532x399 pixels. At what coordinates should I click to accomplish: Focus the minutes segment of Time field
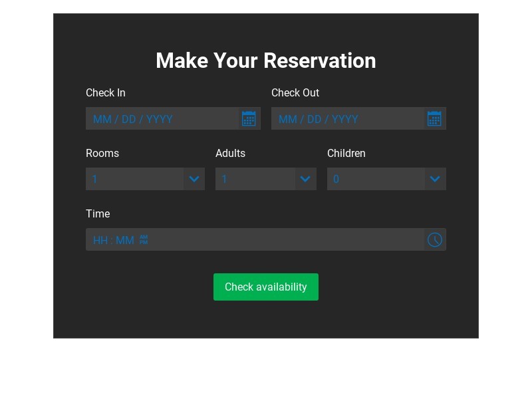pos(125,241)
